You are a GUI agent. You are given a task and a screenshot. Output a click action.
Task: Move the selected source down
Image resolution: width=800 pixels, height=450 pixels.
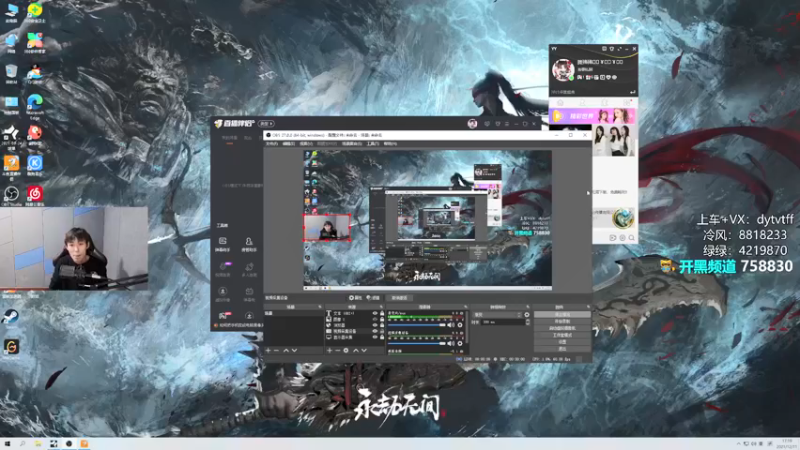pos(364,351)
